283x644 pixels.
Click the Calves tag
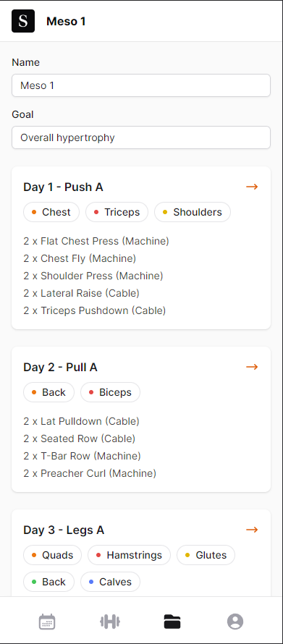110,582
